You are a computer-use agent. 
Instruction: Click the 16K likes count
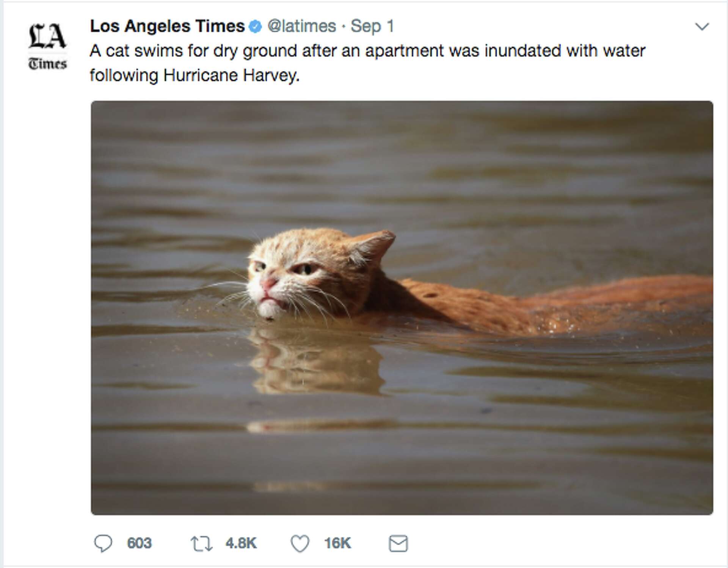tap(337, 543)
